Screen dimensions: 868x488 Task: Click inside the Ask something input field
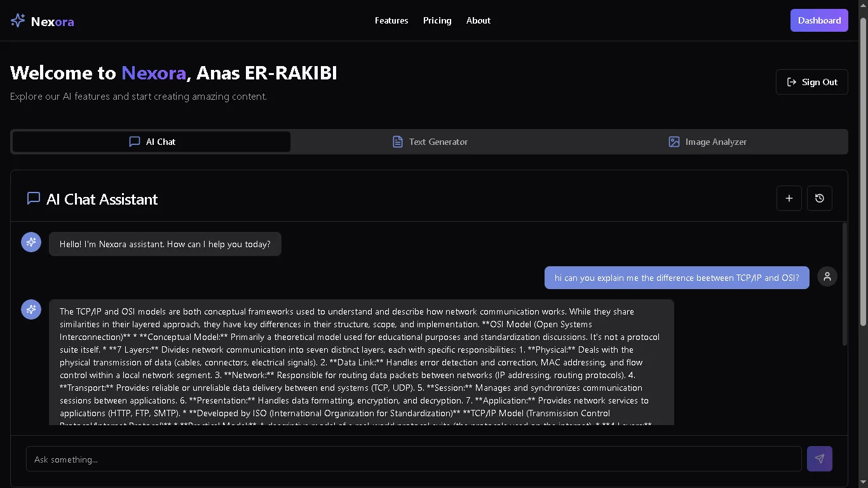[413, 459]
